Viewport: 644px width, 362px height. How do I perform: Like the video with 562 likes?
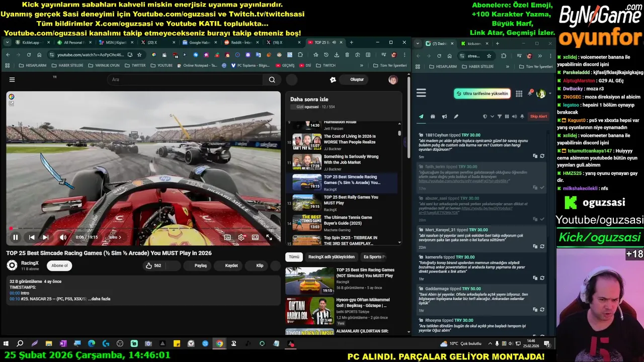[153, 265]
